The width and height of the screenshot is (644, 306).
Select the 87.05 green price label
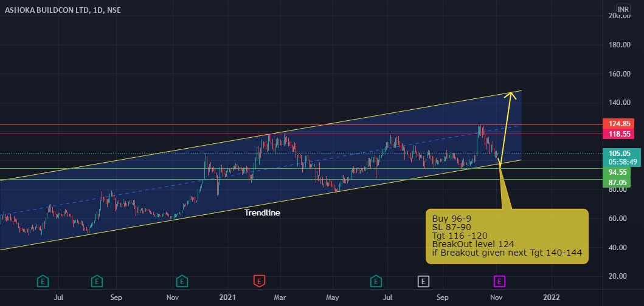(x=616, y=183)
